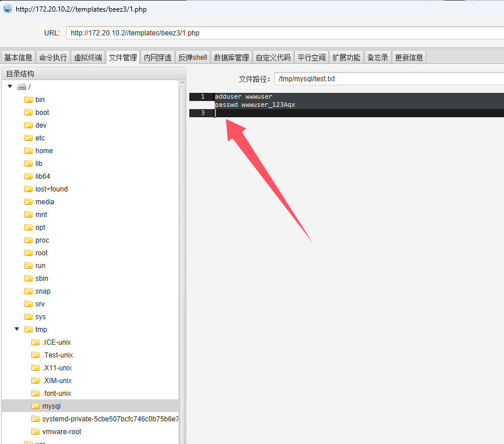This screenshot has width=504, height=444.
Task: Open the 虚拟终端 tab
Action: (x=88, y=57)
